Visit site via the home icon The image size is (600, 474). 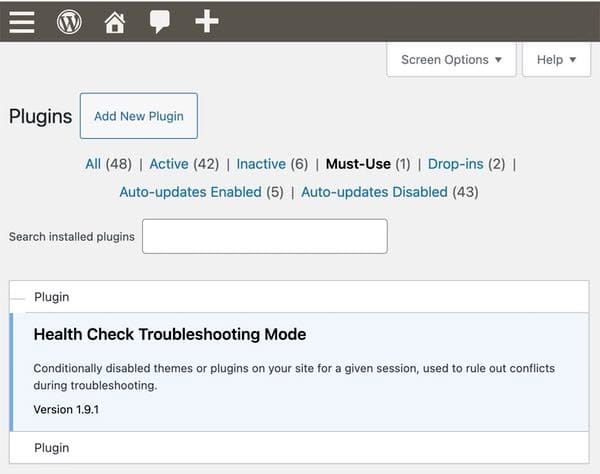pyautogui.click(x=114, y=21)
